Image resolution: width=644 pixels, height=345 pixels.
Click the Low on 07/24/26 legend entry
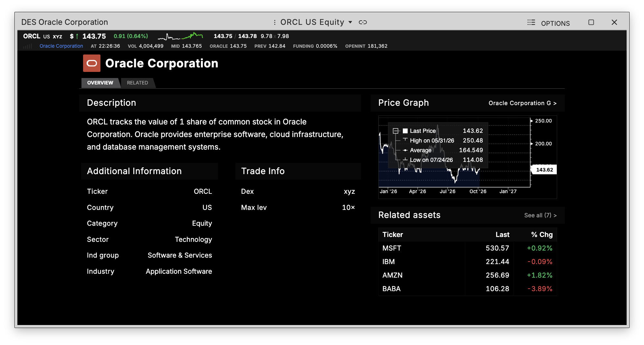tap(443, 160)
